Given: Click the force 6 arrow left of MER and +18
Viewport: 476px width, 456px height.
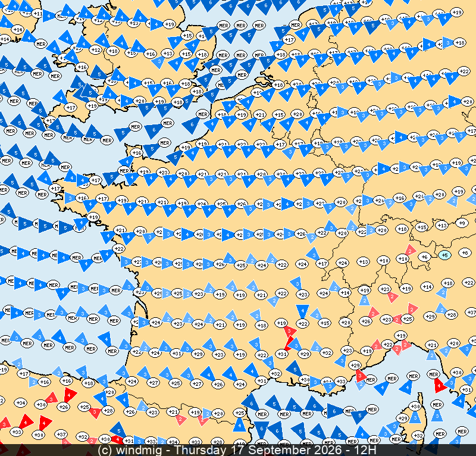Looking at the screenshot, I should [x=191, y=125].
